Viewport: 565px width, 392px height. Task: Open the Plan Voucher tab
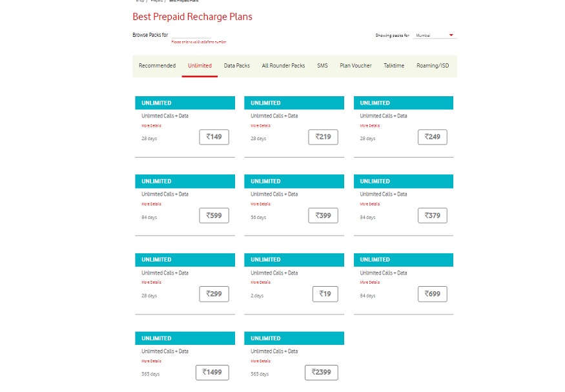(355, 66)
